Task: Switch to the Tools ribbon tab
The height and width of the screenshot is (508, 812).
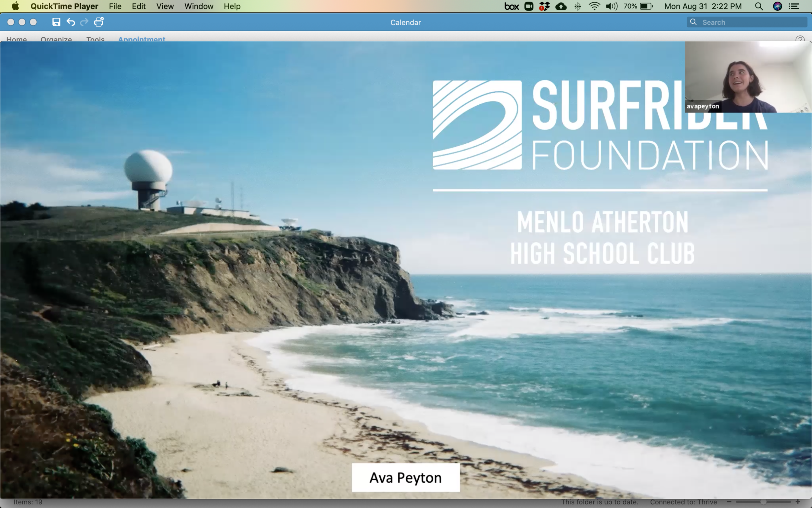Action: pyautogui.click(x=95, y=39)
